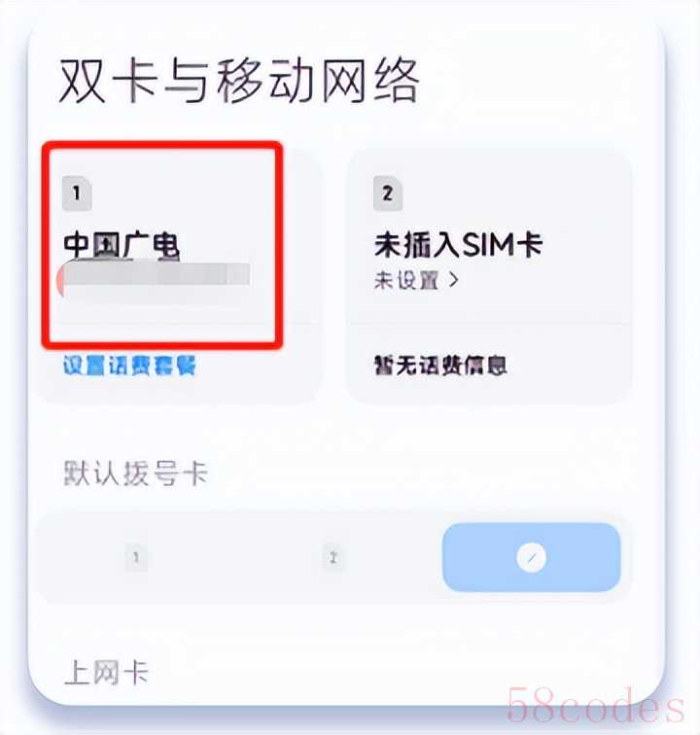The image size is (700, 735).
Task: Select SIM 1 icon in default dialing row
Action: click(136, 557)
